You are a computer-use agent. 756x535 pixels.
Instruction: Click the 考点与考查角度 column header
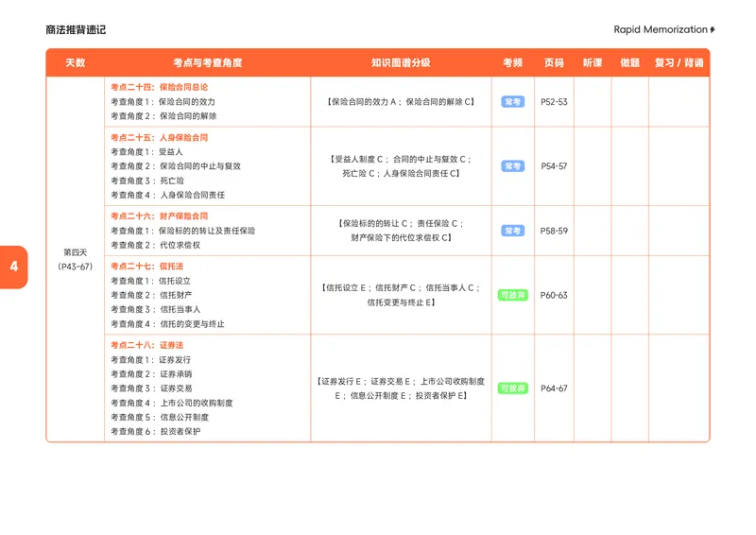pyautogui.click(x=207, y=62)
